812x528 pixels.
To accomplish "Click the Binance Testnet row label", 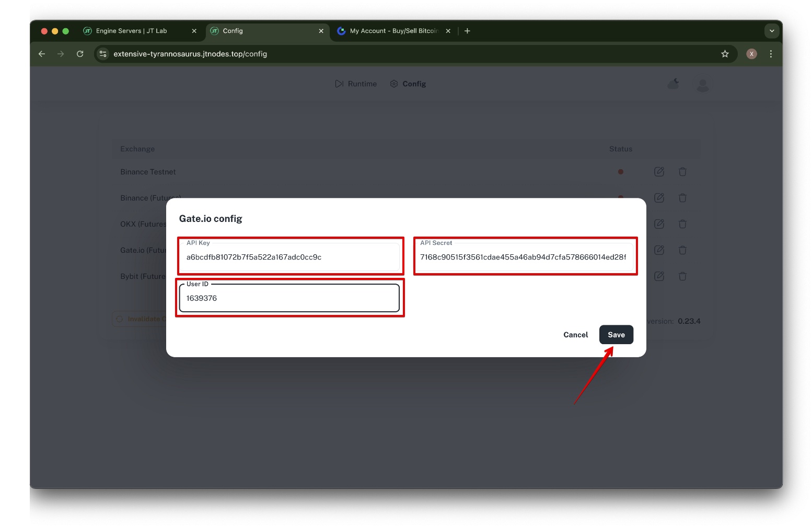I will pos(148,172).
